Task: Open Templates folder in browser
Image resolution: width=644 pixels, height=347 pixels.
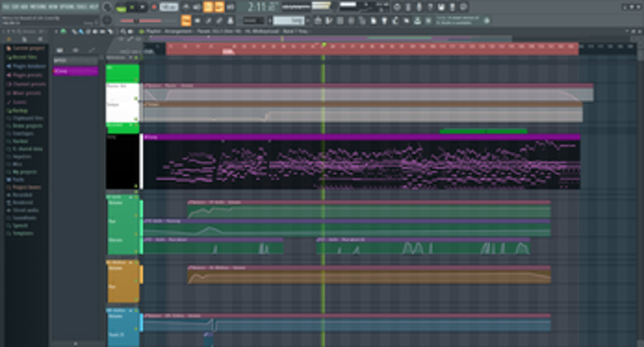Action: coord(23,233)
